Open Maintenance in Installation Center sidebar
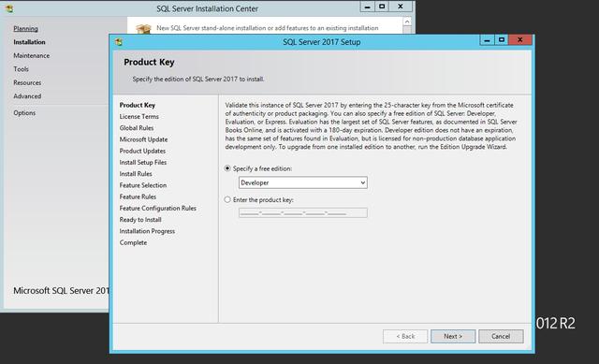 (31, 56)
